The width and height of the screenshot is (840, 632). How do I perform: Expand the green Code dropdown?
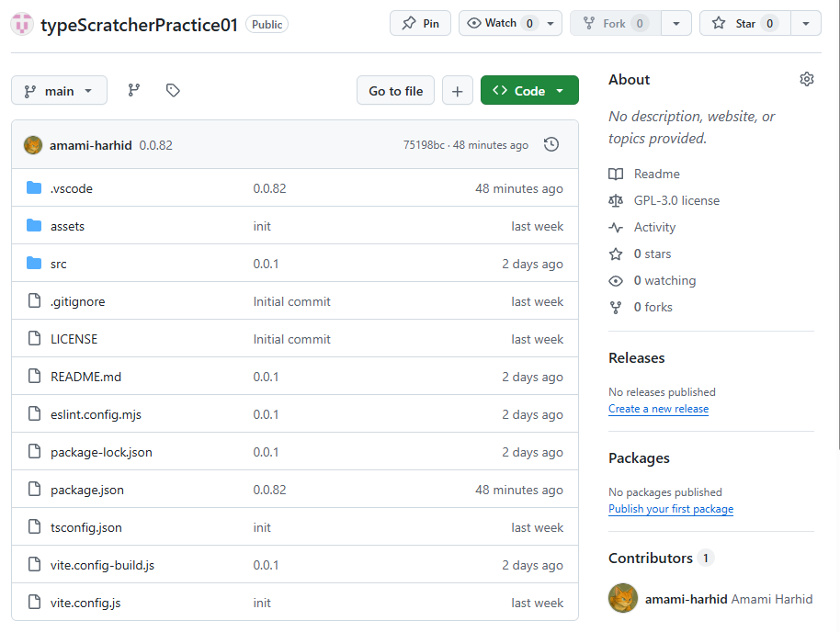click(x=529, y=91)
